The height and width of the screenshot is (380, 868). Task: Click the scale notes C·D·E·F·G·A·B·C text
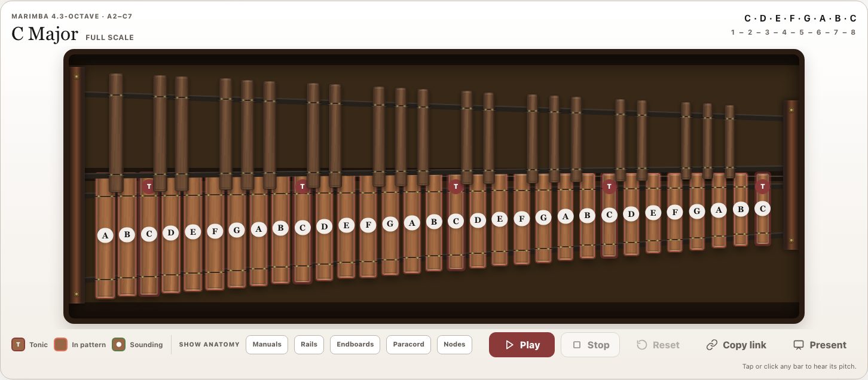(800, 19)
